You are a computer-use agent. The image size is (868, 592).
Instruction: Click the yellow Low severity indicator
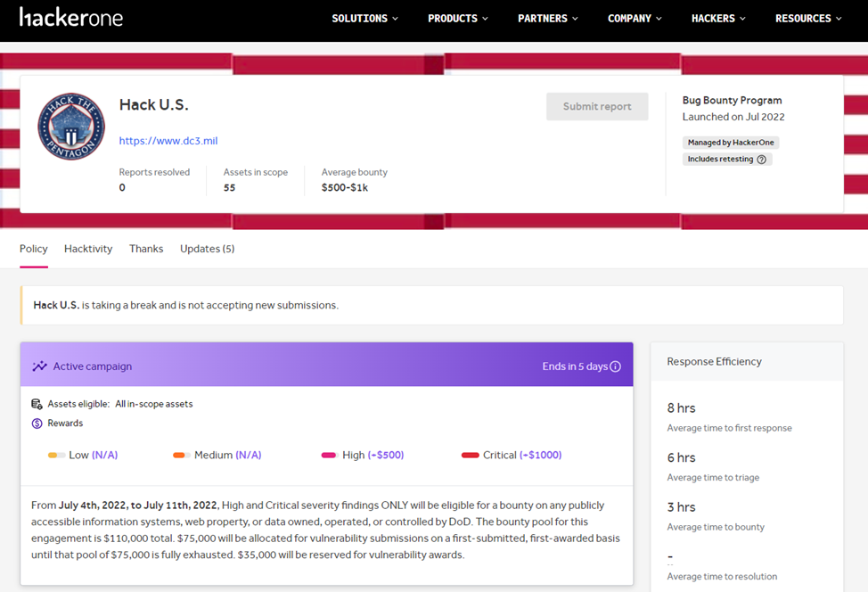click(56, 456)
